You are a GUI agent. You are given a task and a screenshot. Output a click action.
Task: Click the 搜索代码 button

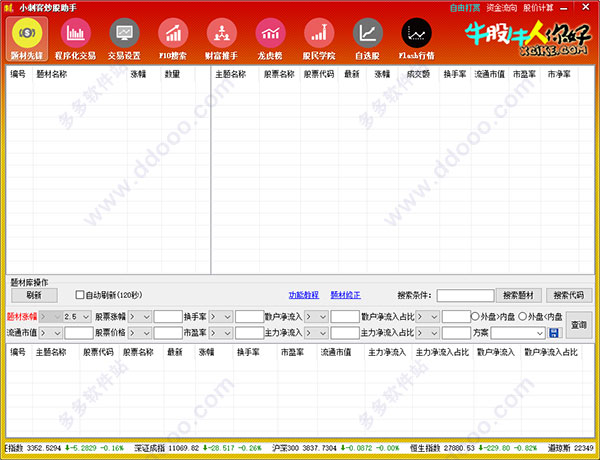(x=569, y=295)
